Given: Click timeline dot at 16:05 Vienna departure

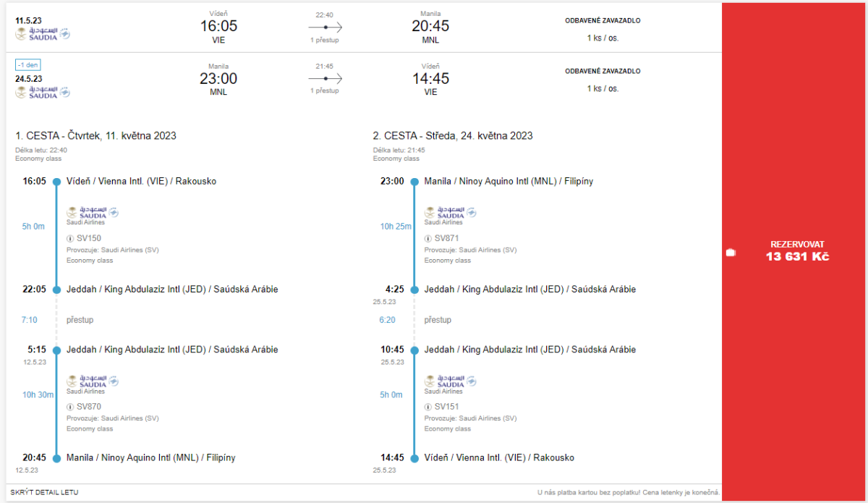Looking at the screenshot, I should pos(56,182).
